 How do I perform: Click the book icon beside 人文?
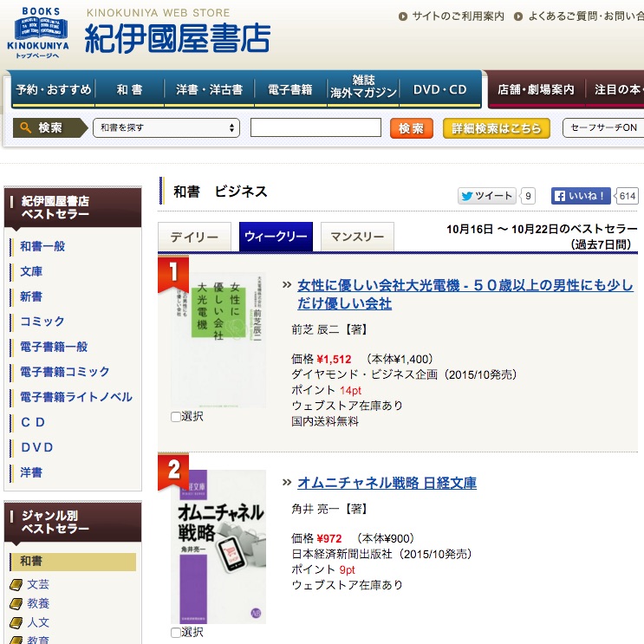(x=16, y=622)
